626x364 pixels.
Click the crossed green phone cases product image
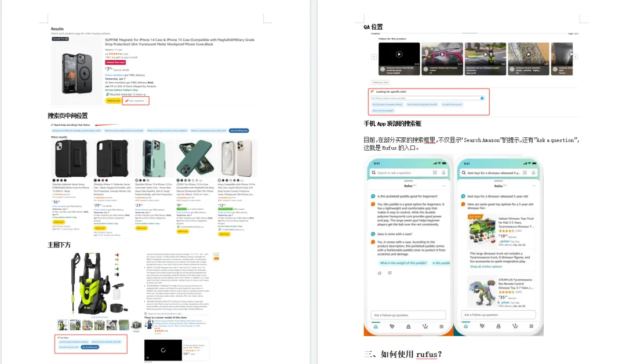(195, 158)
